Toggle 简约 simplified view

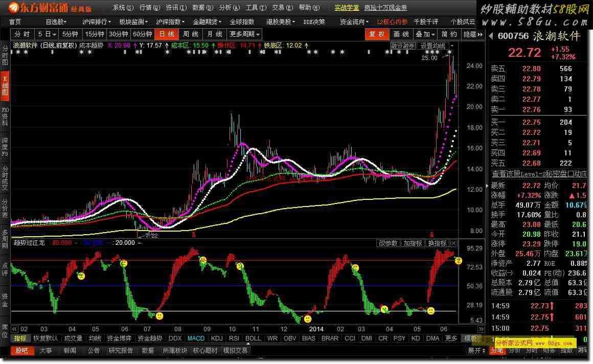(x=449, y=34)
